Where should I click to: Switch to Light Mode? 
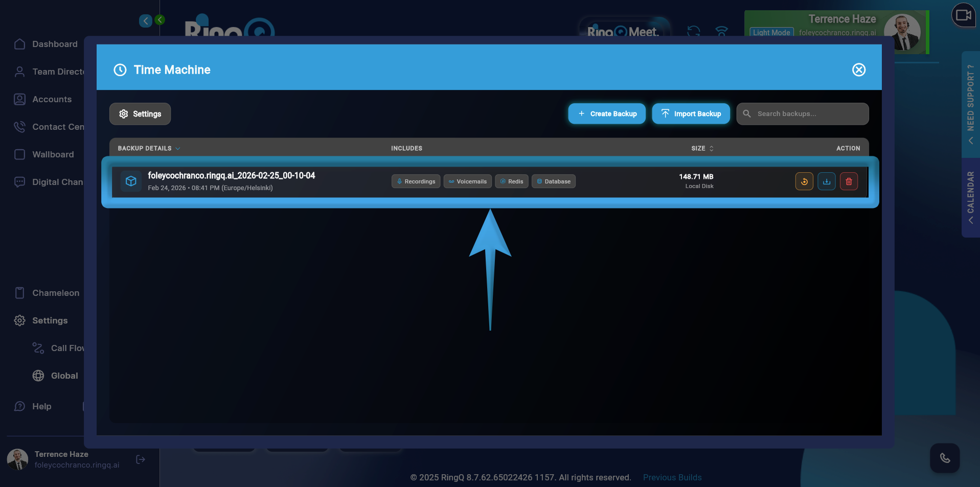tap(771, 32)
